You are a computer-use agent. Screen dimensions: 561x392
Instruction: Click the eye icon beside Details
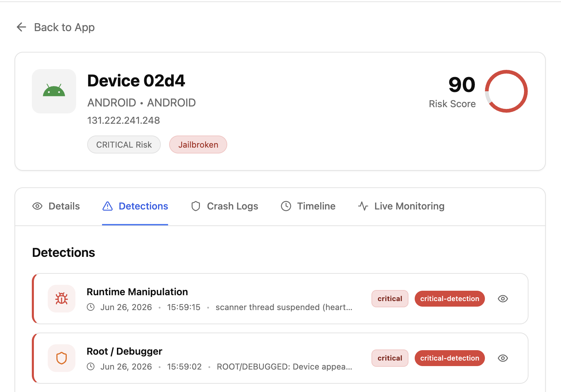[x=37, y=206]
